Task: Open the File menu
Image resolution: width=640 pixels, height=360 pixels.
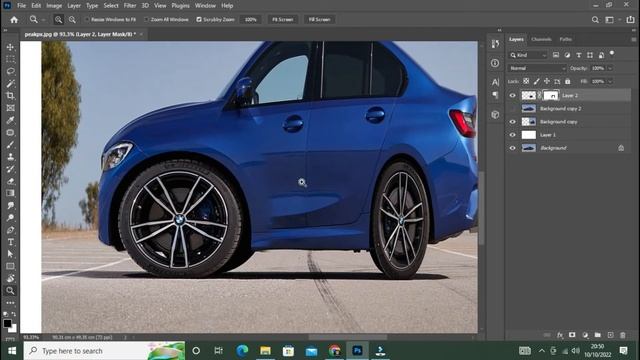Action: [x=22, y=6]
